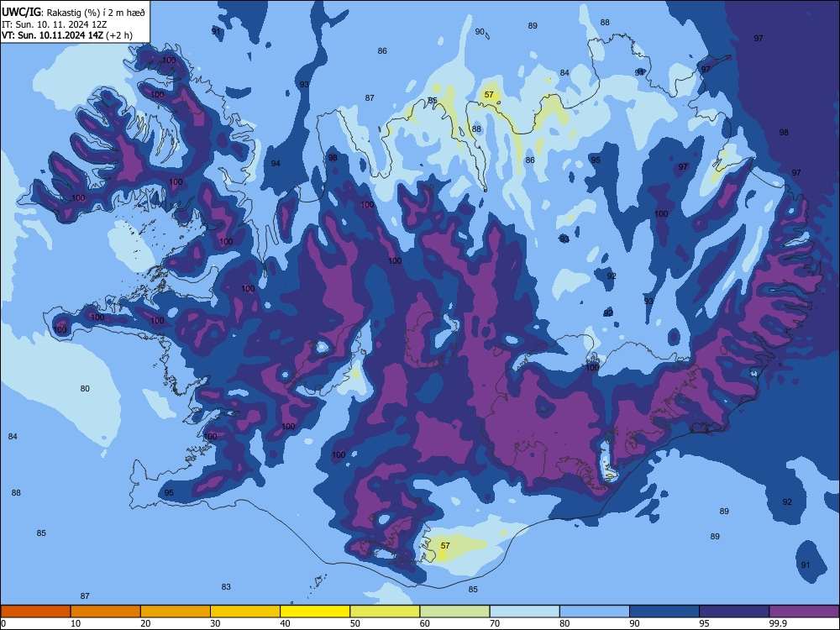This screenshot has width=840, height=630.
Task: Click the '10' legend scale label
Action: click(76, 623)
